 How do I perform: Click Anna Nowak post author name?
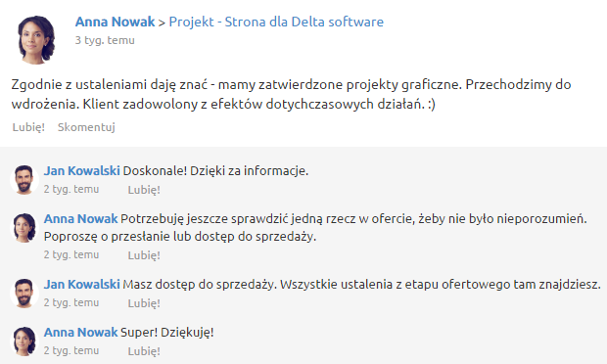click(x=115, y=22)
